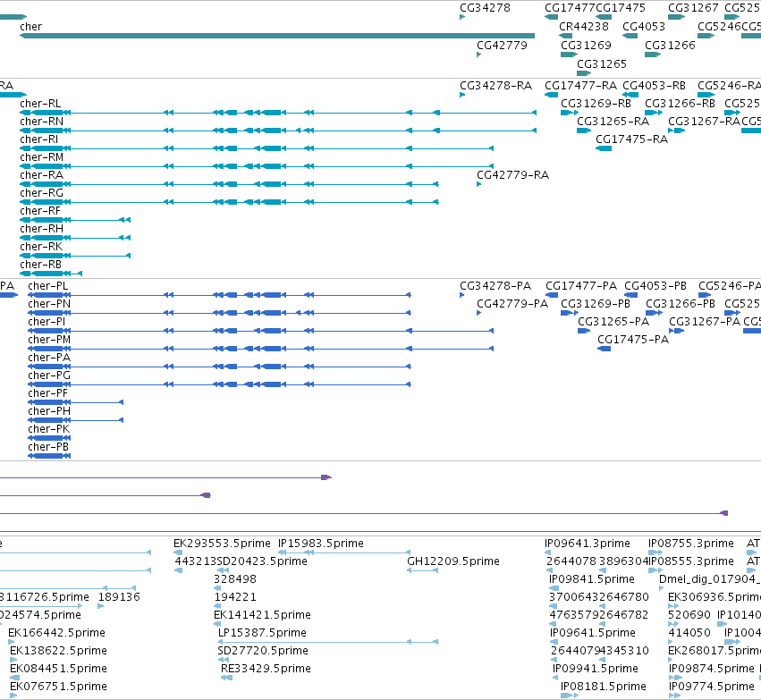Click protein CG31269-PB label

pyautogui.click(x=596, y=304)
